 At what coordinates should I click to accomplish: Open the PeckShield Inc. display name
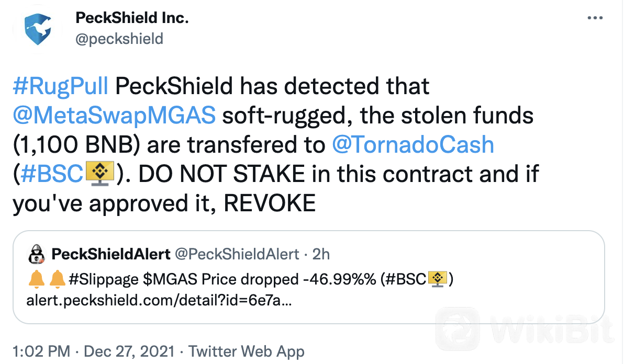coord(132,17)
